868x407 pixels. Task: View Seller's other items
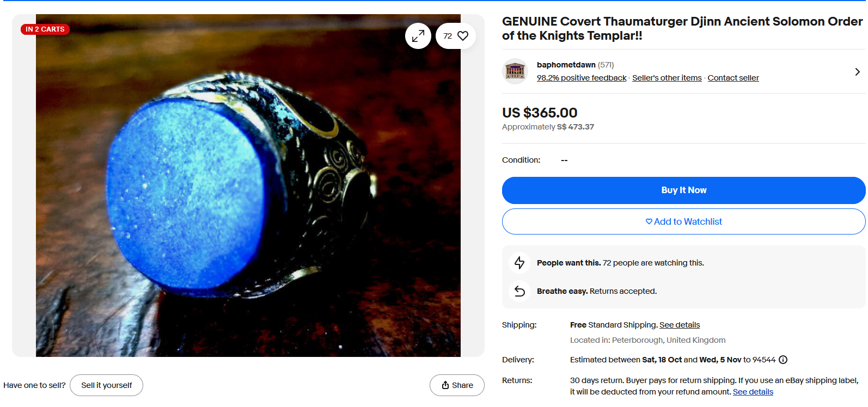(x=667, y=78)
